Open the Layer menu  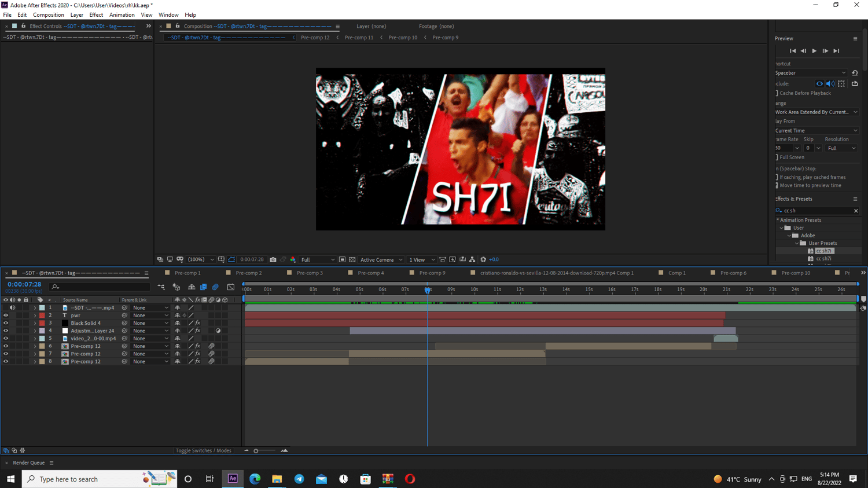coord(77,15)
